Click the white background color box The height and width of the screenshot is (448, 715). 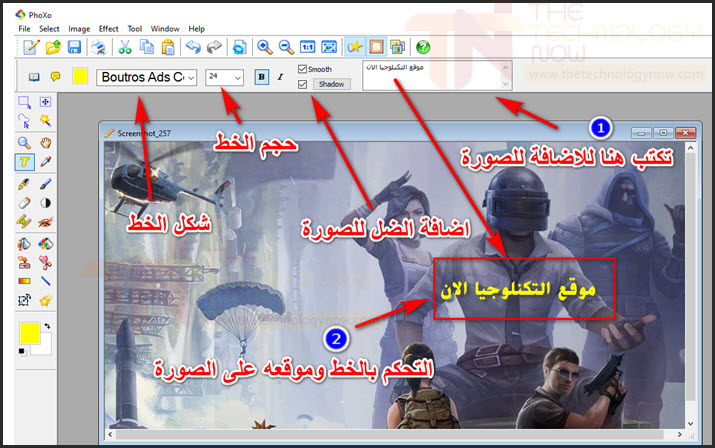(x=45, y=347)
